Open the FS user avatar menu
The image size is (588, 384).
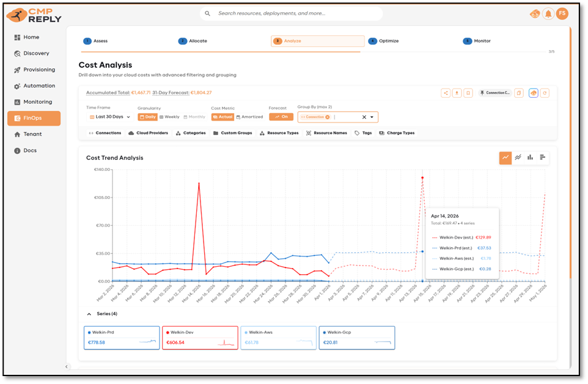pyautogui.click(x=562, y=13)
